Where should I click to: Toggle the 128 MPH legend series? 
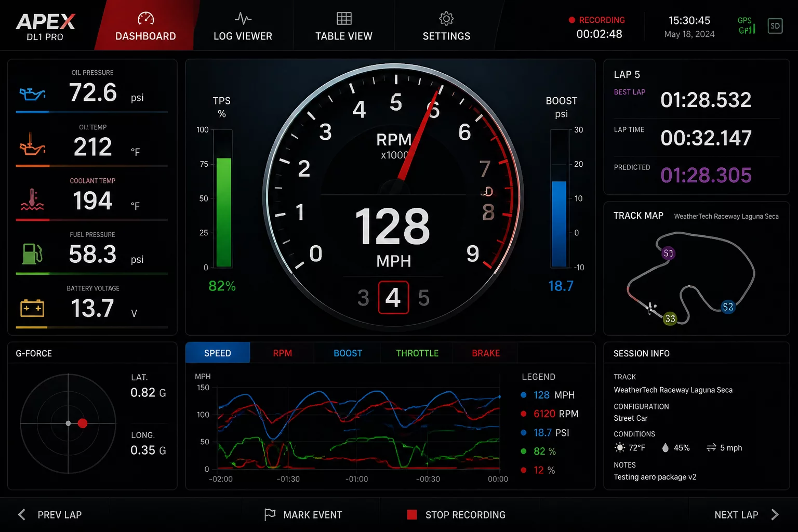[548, 395]
